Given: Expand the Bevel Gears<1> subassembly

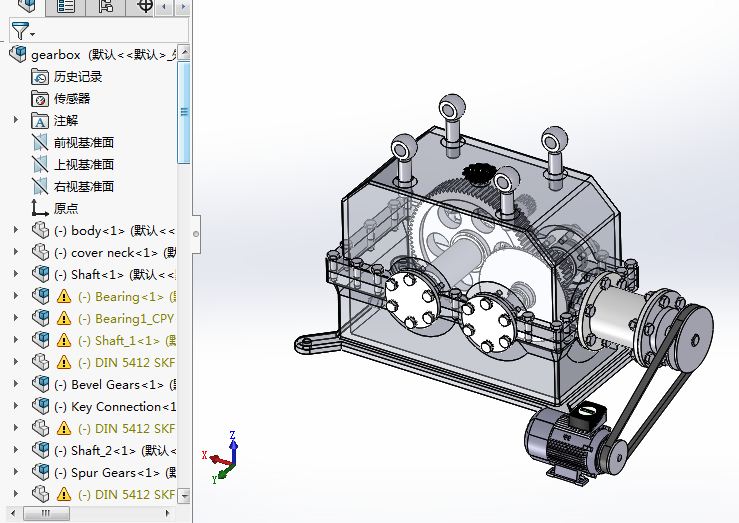Looking at the screenshot, I should click(15, 384).
